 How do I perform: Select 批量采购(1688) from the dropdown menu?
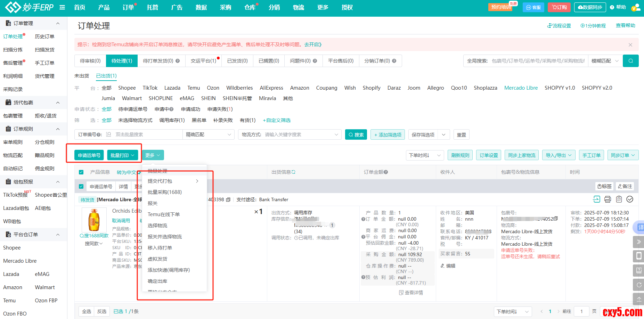(164, 192)
